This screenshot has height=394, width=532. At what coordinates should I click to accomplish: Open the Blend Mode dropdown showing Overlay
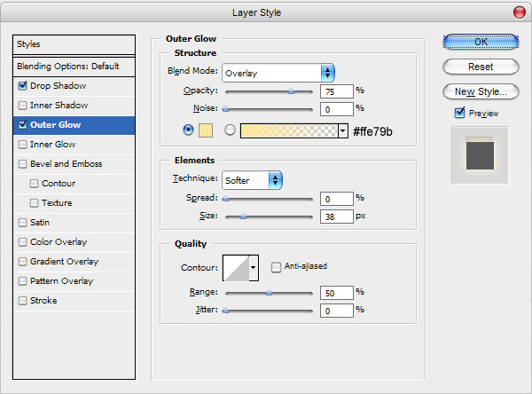click(278, 73)
